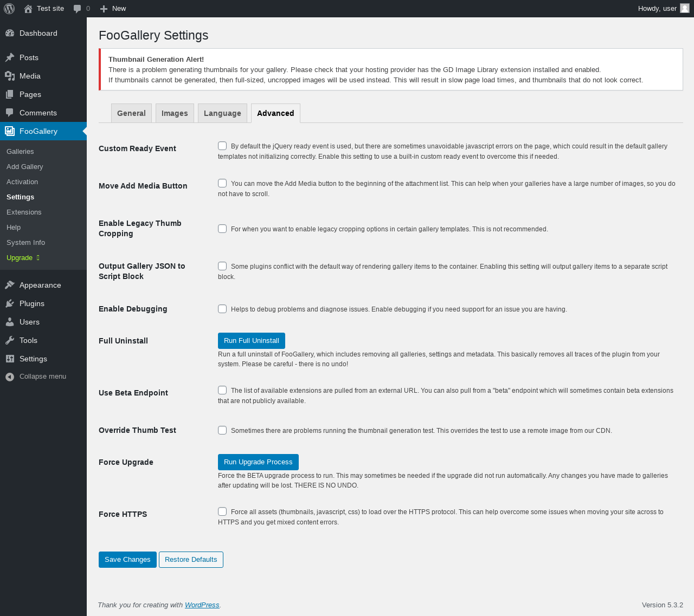Click Run Upgrade Process button
The image size is (694, 616).
[x=258, y=462]
